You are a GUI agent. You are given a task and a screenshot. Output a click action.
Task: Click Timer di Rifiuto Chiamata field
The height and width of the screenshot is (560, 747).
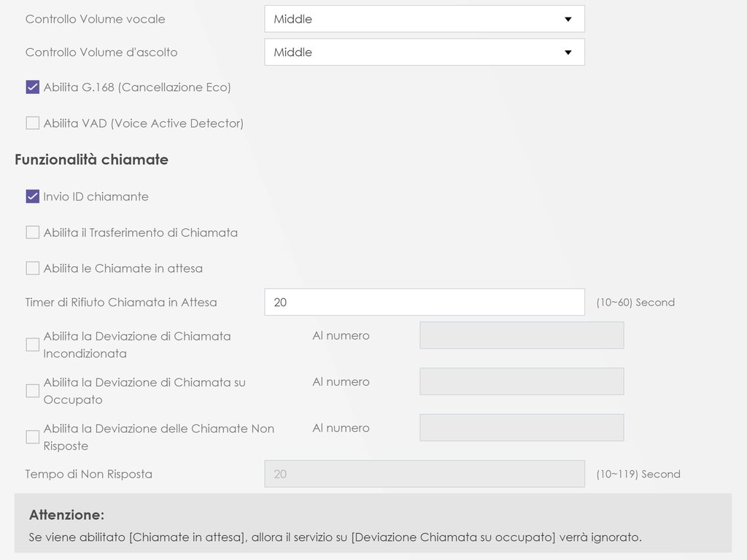[424, 302]
